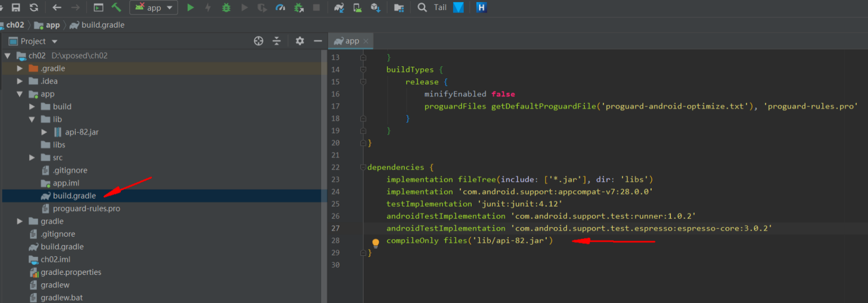Viewport: 868px width, 303px height.
Task: Collapse the ch02 root tree node
Action: click(x=8, y=56)
